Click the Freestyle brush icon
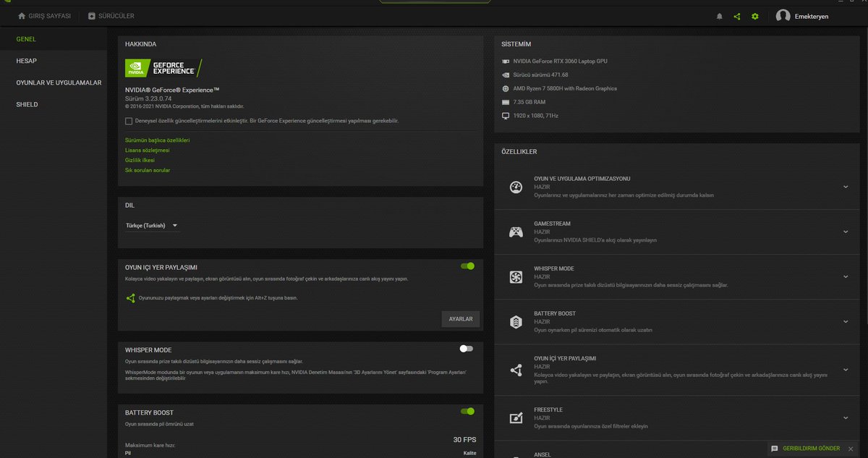 pyautogui.click(x=516, y=417)
